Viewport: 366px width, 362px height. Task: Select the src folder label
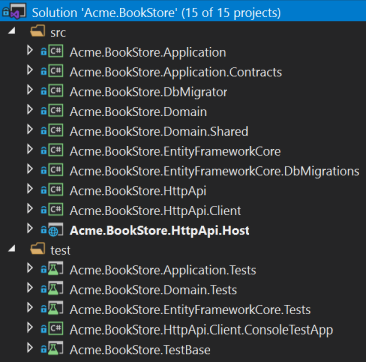coord(58,33)
